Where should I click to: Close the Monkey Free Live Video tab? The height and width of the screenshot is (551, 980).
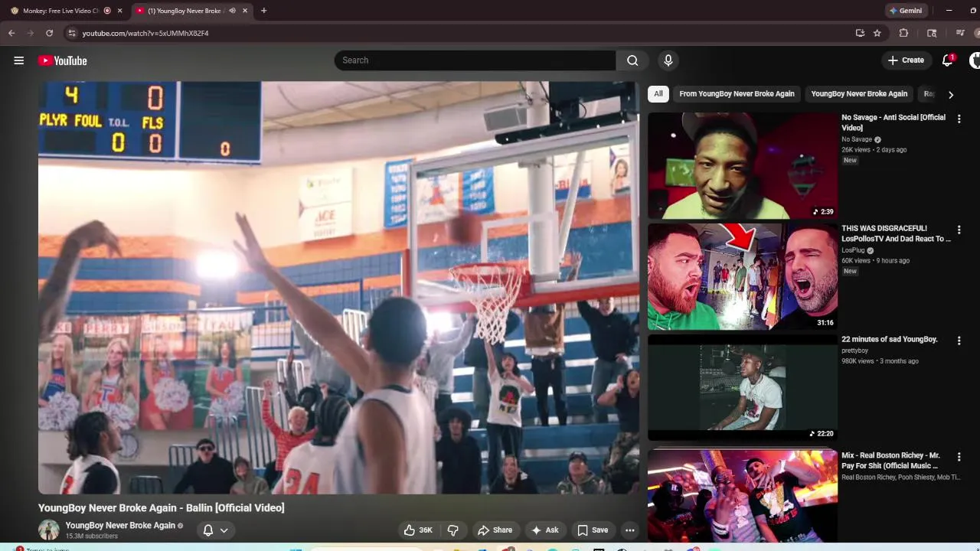pyautogui.click(x=119, y=11)
